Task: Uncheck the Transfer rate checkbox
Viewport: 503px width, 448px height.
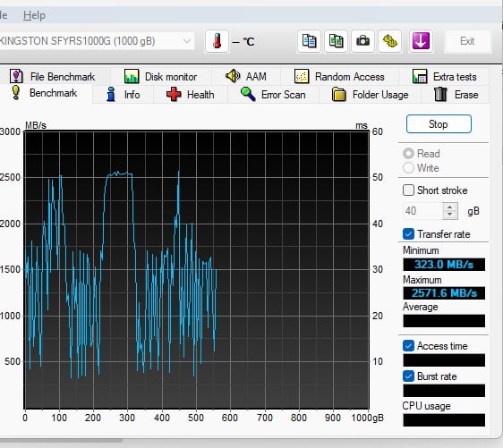Action: pos(408,234)
